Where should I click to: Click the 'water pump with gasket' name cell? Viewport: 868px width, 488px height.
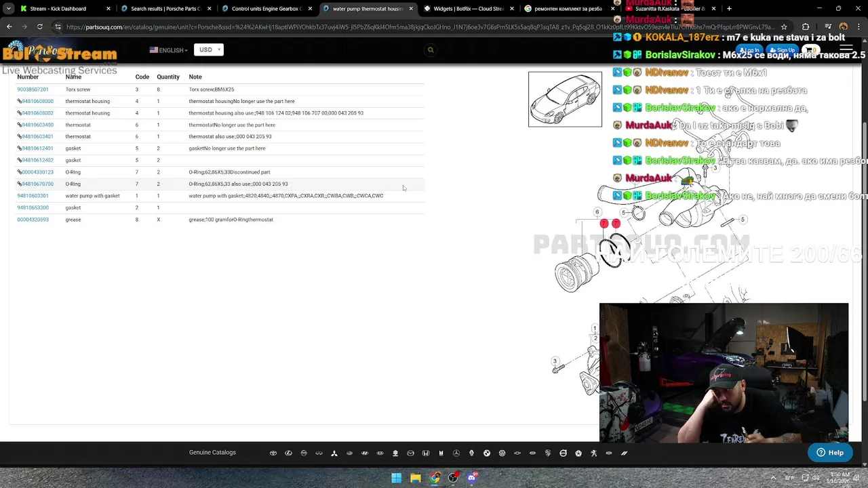92,196
